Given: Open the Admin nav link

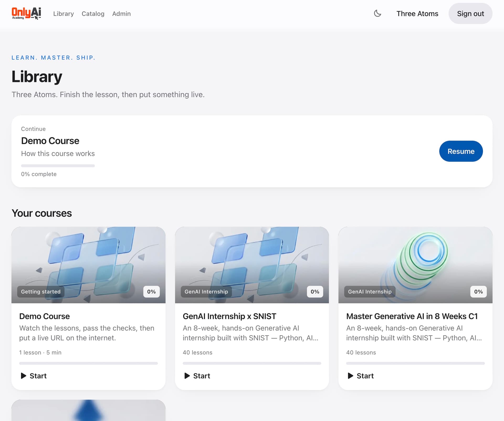Looking at the screenshot, I should (121, 14).
